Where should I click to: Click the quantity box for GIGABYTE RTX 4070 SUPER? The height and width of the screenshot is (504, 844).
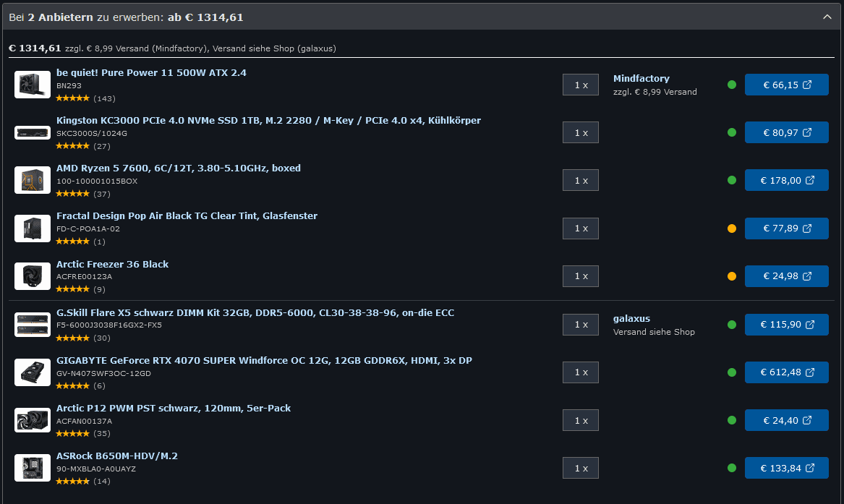(x=581, y=372)
